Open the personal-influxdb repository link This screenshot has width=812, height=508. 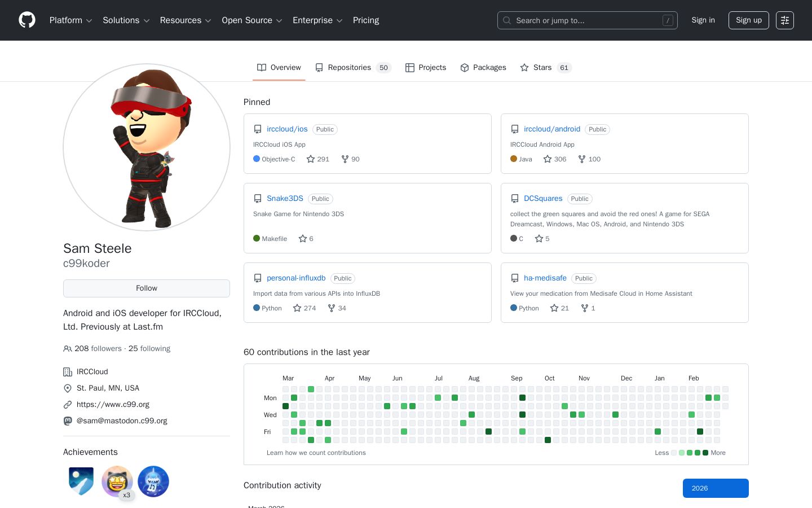[x=296, y=278]
